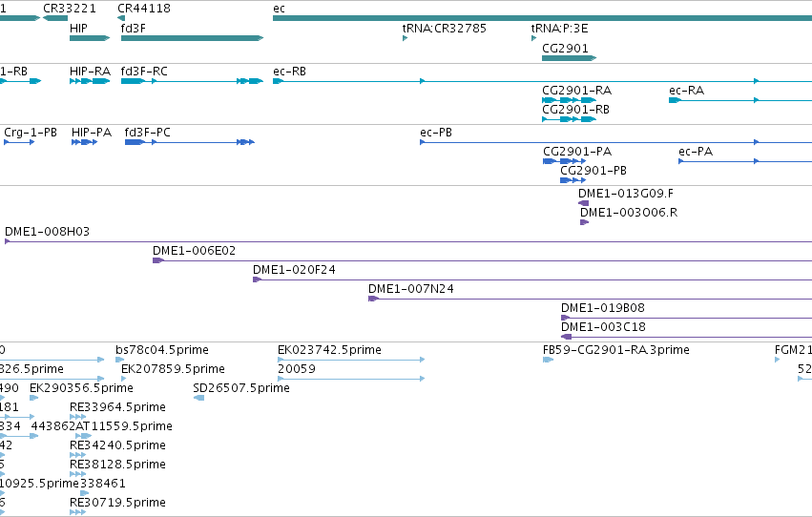Select the RE38128.5prime EST arrows
The width and height of the screenshot is (812, 517).
pyautogui.click(x=77, y=474)
